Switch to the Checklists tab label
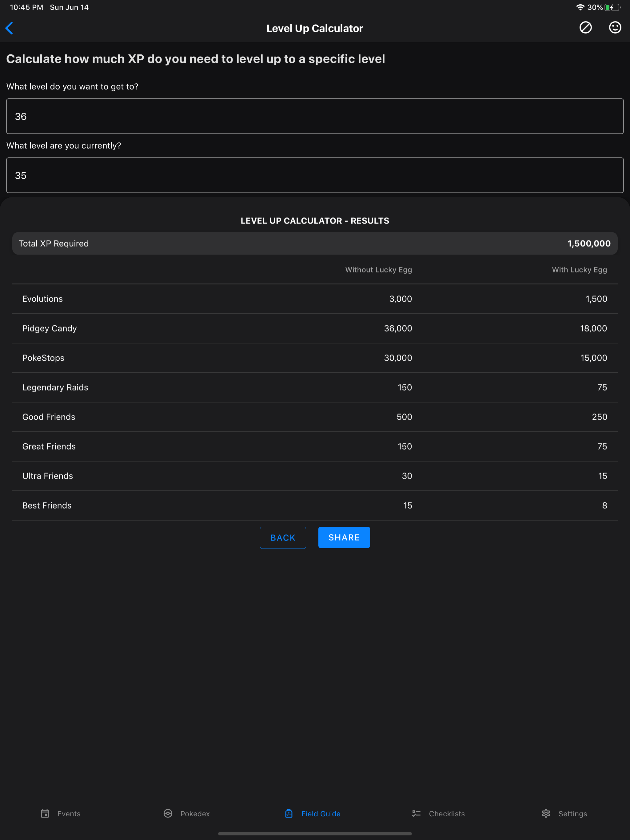The width and height of the screenshot is (630, 840). [x=447, y=814]
